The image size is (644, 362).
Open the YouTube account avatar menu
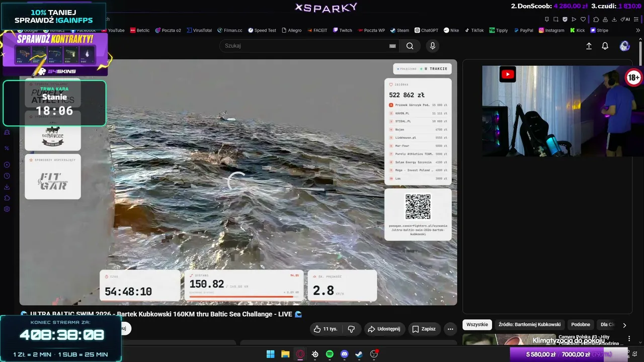[625, 46]
